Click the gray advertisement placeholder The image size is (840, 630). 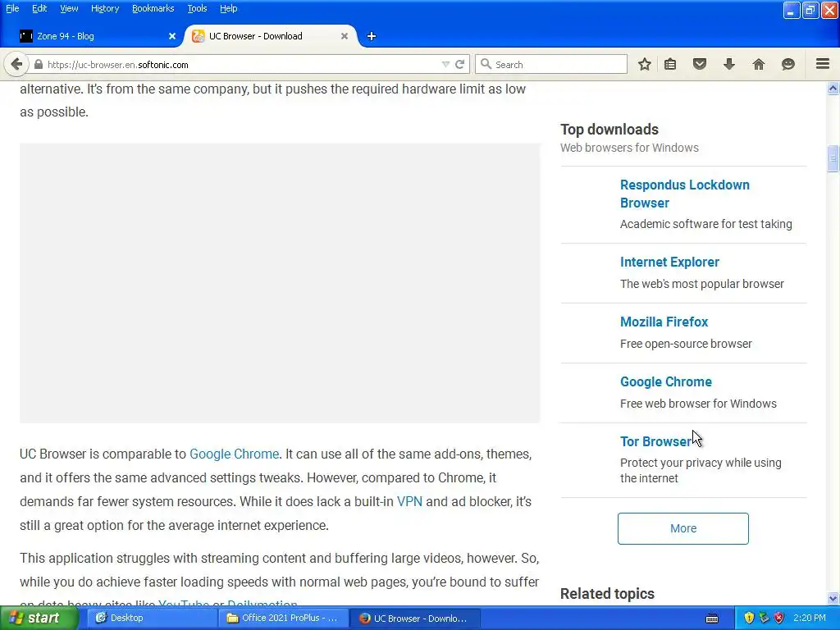(x=280, y=283)
